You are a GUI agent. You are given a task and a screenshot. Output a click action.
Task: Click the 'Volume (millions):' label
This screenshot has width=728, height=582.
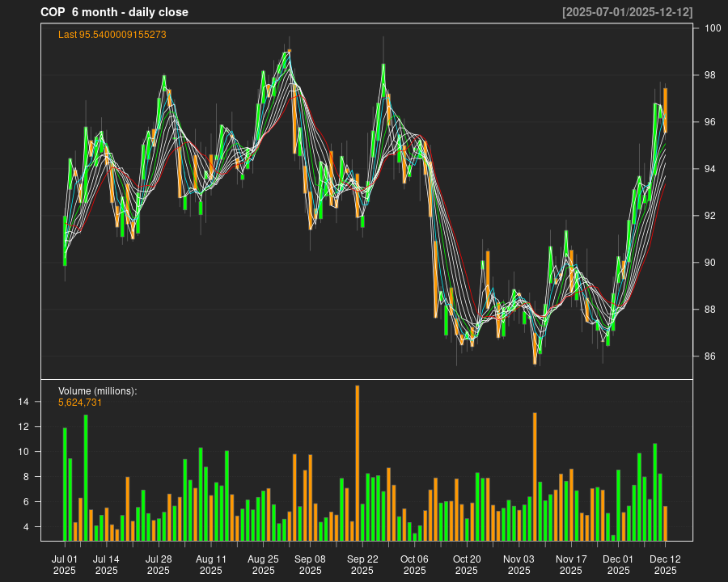pos(98,391)
